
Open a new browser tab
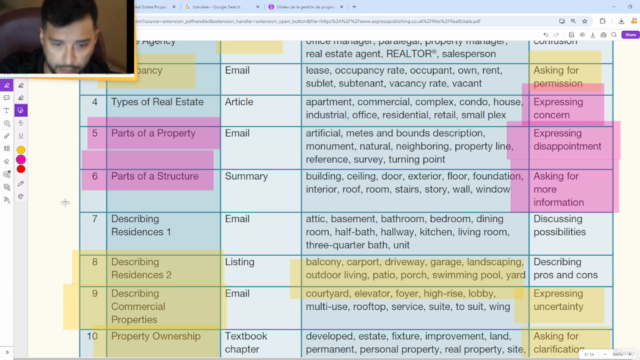[354, 7]
